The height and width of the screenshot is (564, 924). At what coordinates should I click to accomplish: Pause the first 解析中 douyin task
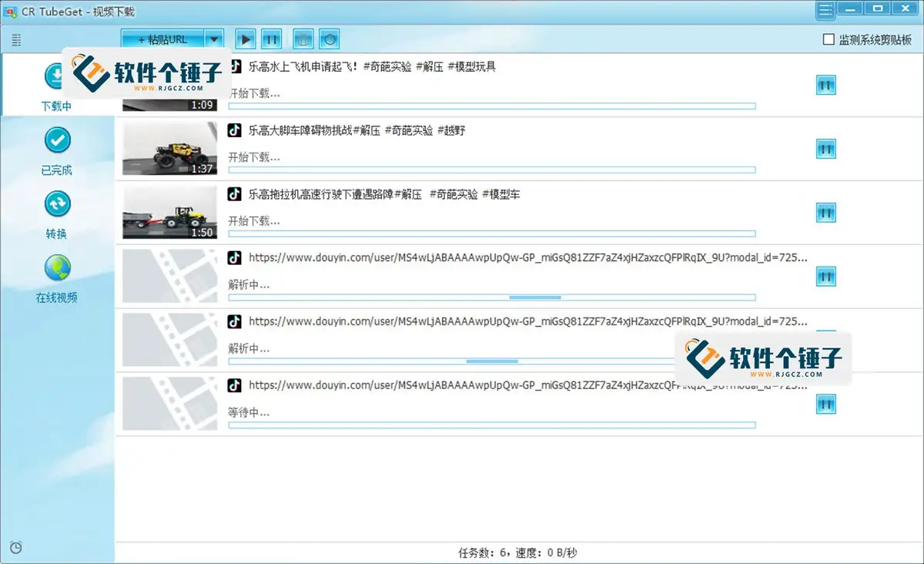click(826, 277)
